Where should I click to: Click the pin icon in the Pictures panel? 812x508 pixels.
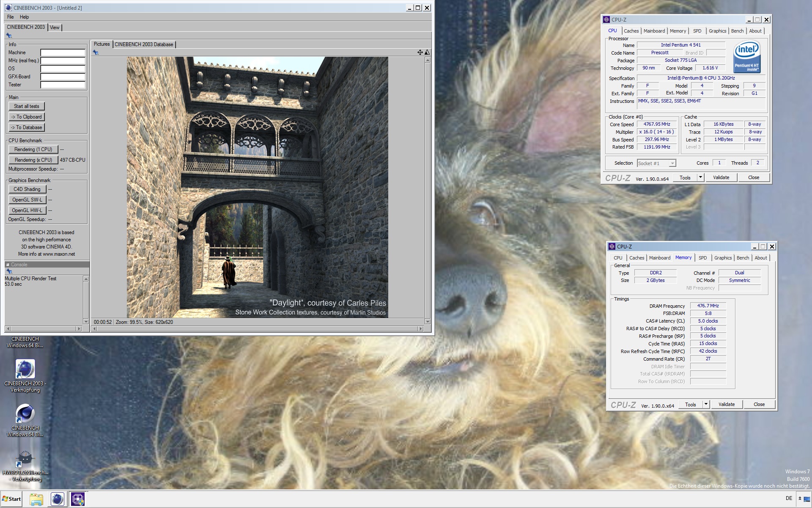click(96, 52)
